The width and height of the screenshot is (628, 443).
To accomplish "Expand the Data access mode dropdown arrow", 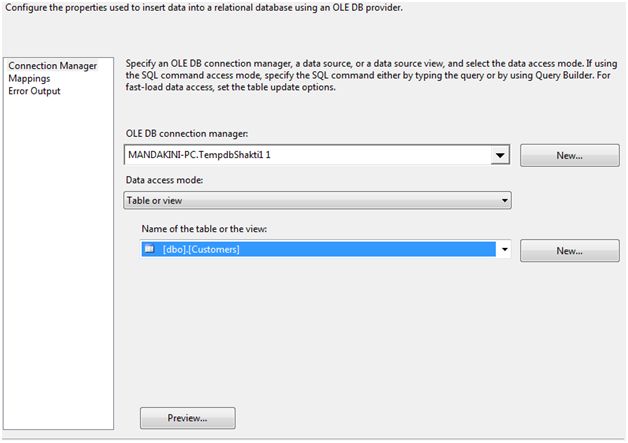I will pyautogui.click(x=504, y=200).
